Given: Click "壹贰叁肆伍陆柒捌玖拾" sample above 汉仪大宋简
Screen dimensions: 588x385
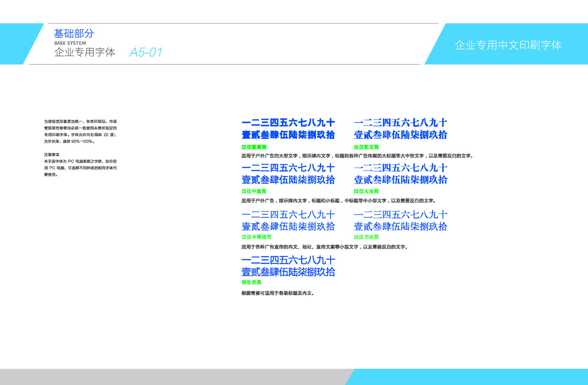Looking at the screenshot, I should [401, 180].
